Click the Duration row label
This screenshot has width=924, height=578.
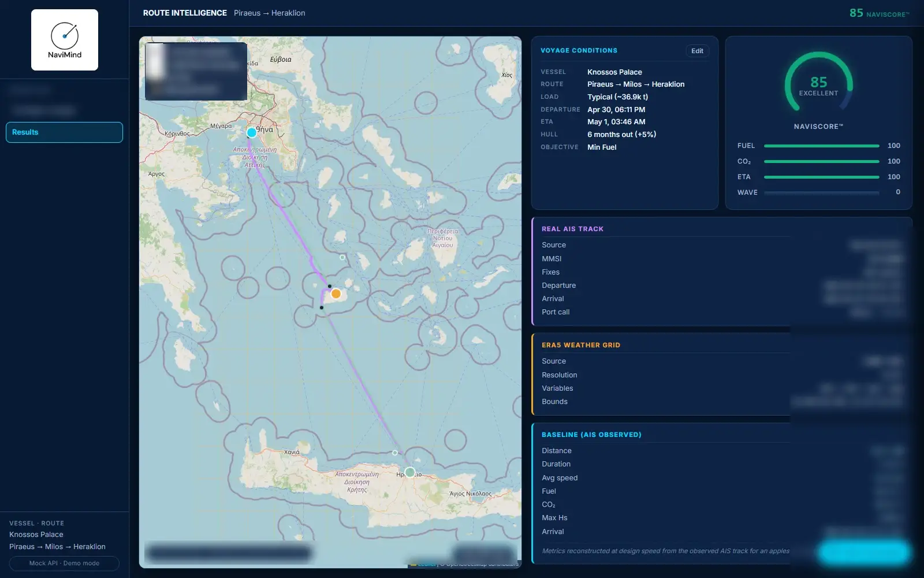(556, 464)
